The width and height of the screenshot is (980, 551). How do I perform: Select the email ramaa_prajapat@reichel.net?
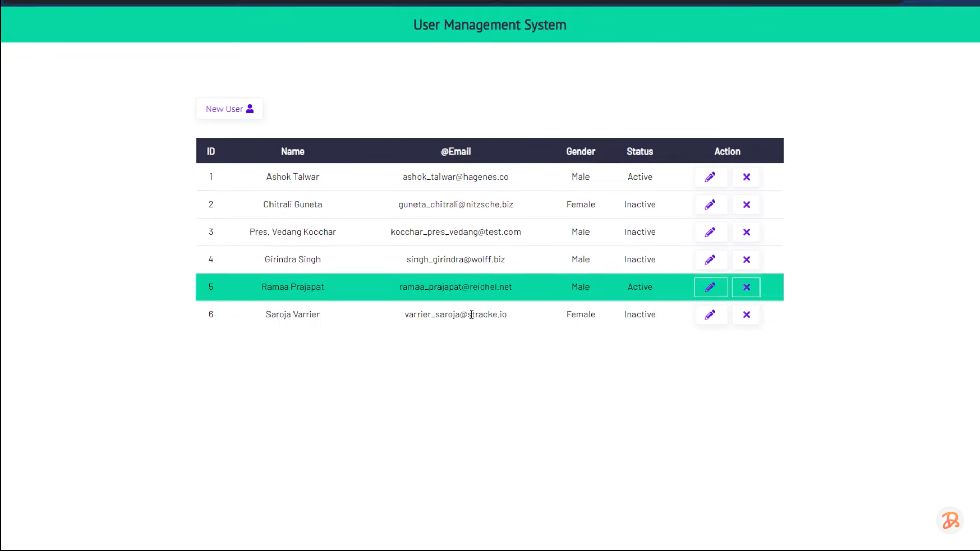pos(455,287)
